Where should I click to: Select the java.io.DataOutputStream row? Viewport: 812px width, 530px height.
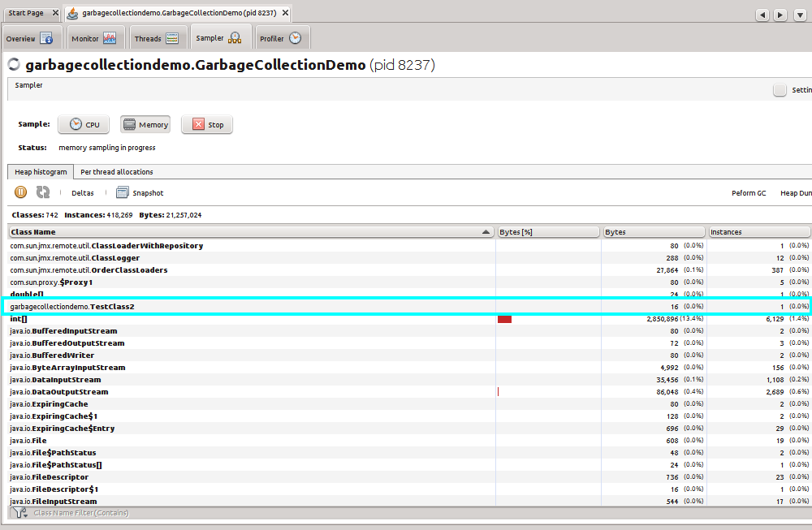click(409, 392)
